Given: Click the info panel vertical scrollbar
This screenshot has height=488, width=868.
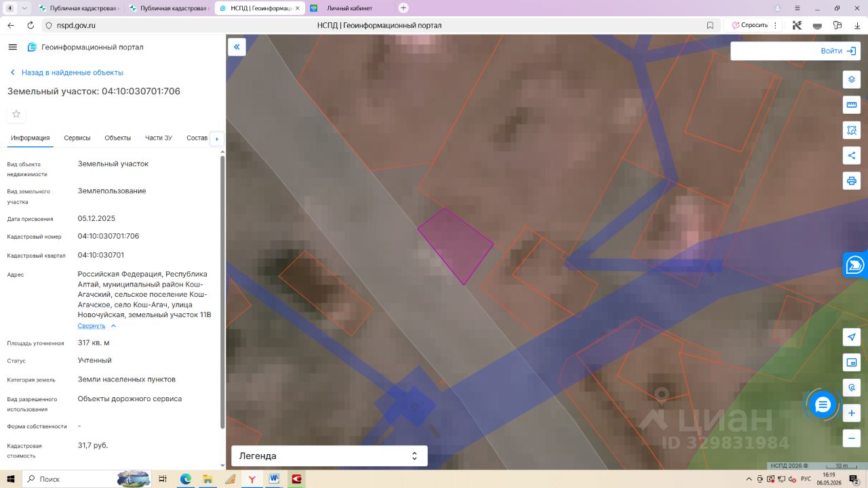Looking at the screenshot, I should point(222,291).
